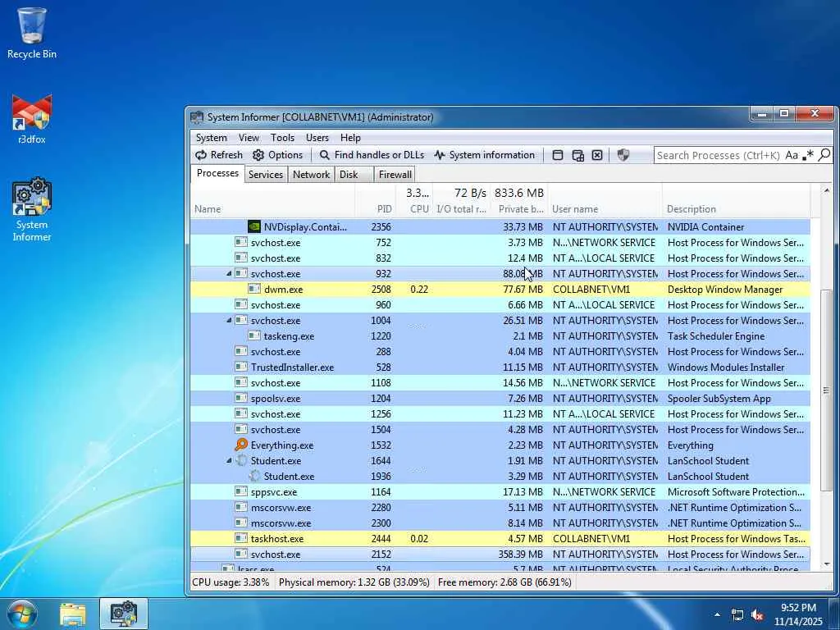Switch to the Services tab
Viewport: 840px width, 630px height.
click(266, 175)
